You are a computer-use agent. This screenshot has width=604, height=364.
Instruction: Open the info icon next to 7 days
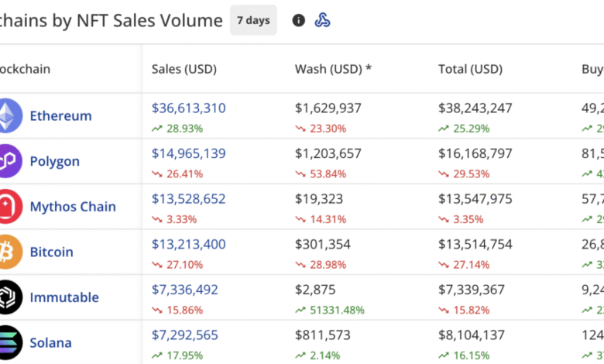coord(299,20)
